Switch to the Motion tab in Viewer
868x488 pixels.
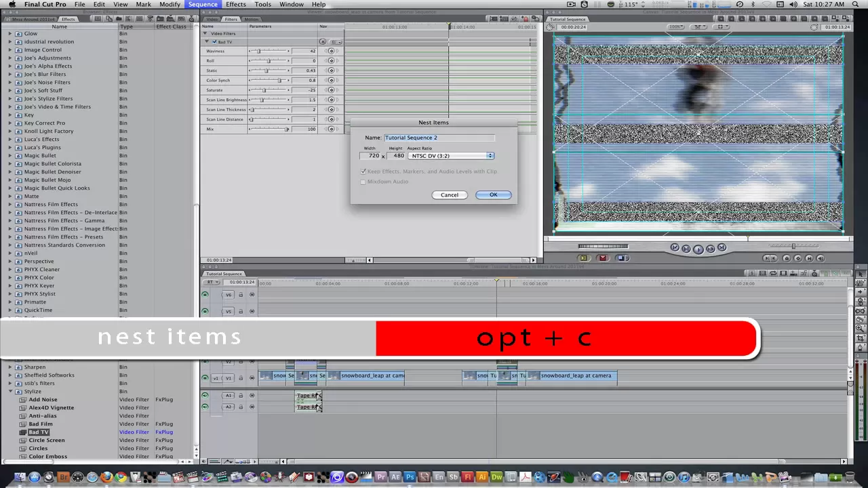(251, 19)
